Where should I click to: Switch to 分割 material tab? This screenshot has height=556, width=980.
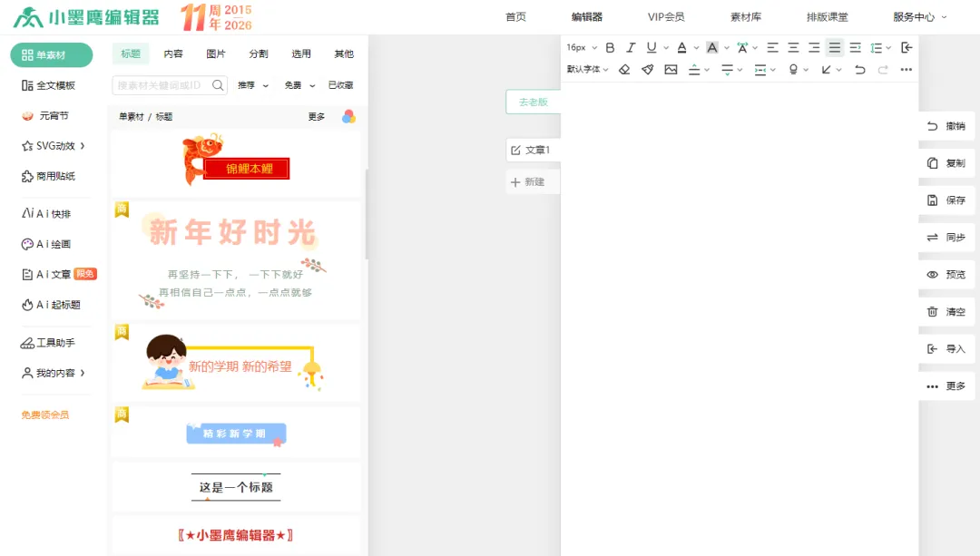(x=258, y=54)
